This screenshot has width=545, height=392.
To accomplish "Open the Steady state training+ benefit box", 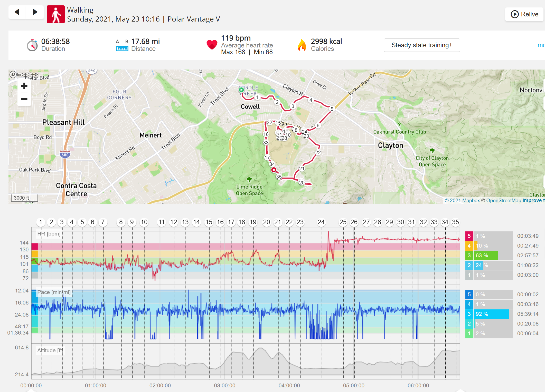I will point(422,45).
